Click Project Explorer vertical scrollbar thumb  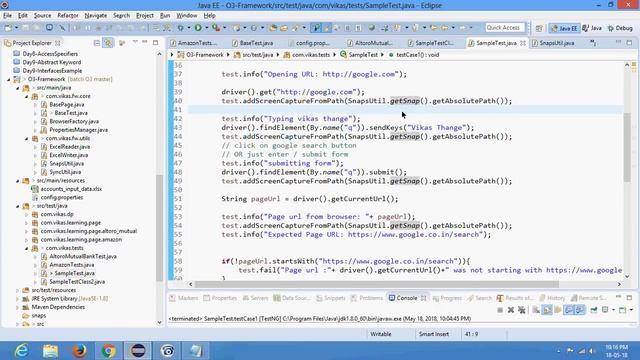click(159, 229)
